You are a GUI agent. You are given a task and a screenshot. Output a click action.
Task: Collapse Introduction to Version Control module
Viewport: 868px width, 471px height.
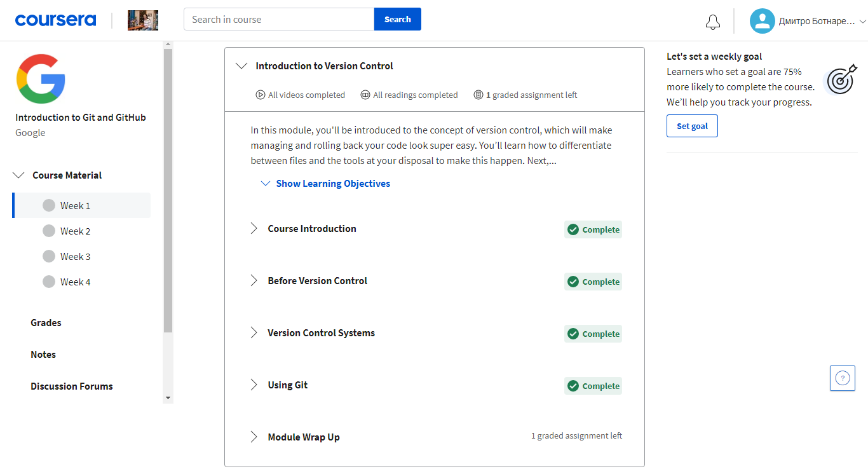click(241, 65)
